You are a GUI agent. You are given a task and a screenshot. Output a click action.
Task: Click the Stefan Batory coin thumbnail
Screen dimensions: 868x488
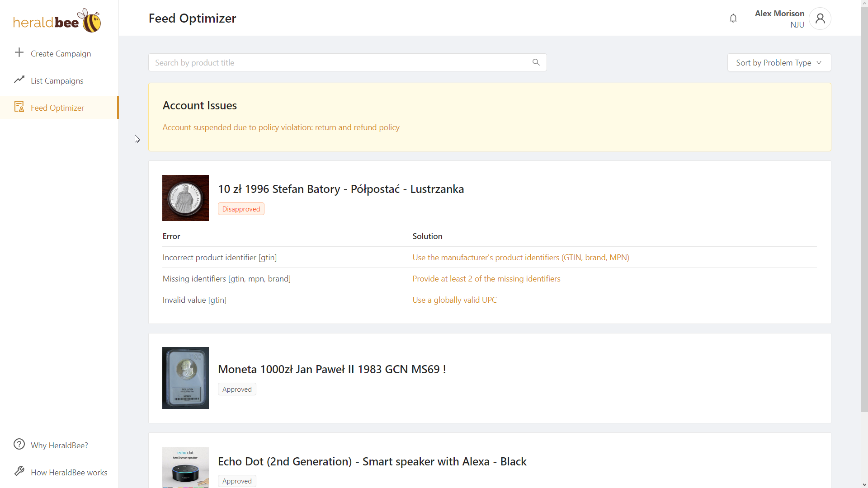click(185, 198)
